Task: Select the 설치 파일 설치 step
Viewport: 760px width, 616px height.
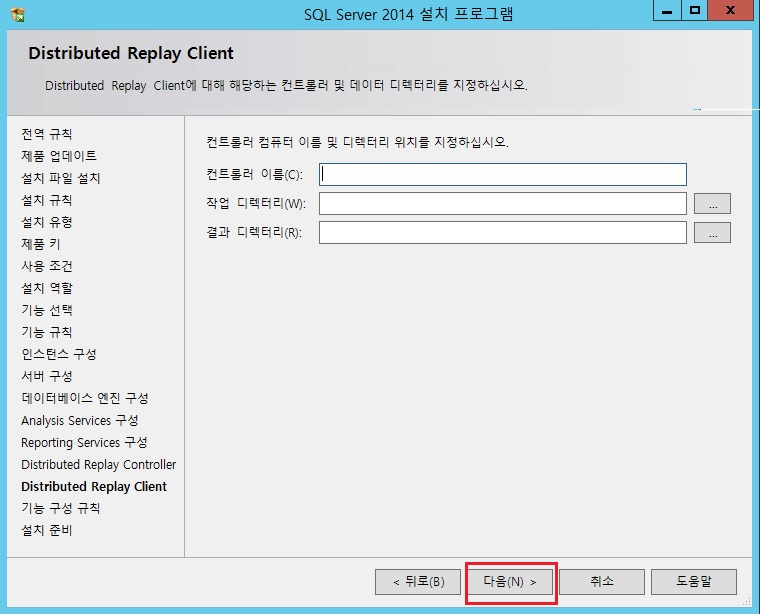Action: (x=61, y=178)
